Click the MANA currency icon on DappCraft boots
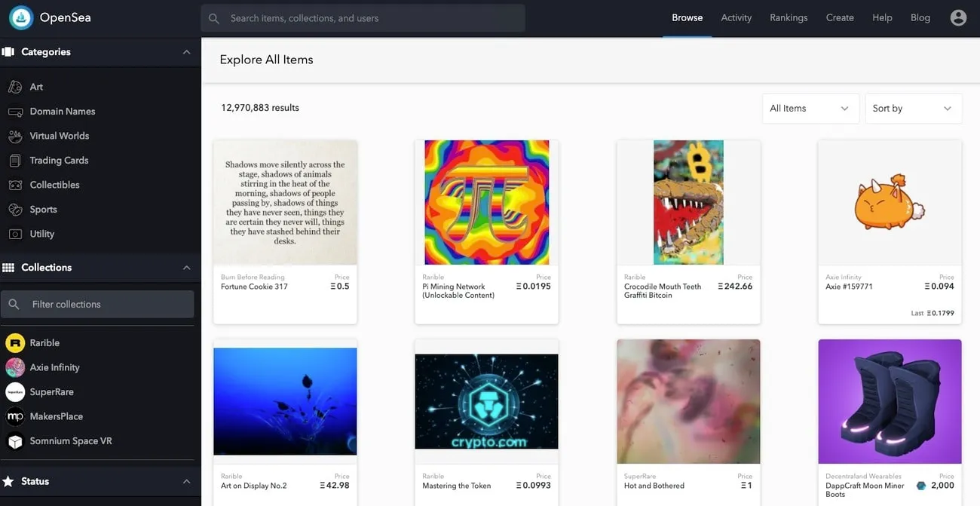 click(x=920, y=486)
